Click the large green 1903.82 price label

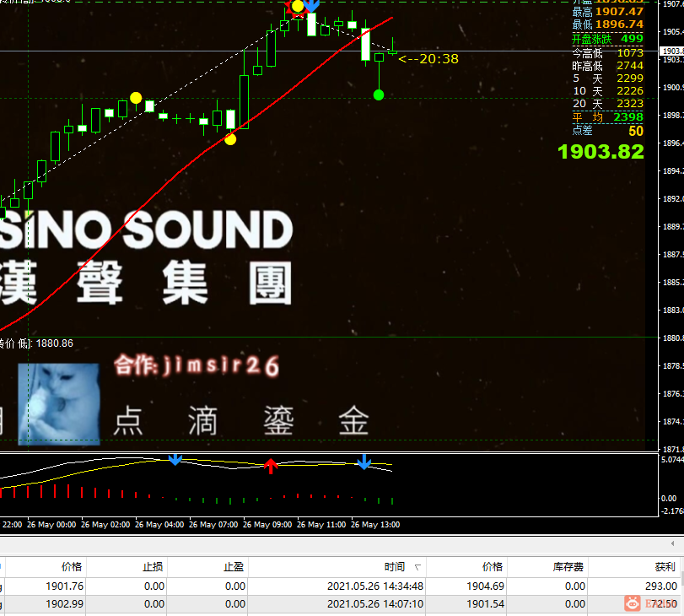pos(601,152)
